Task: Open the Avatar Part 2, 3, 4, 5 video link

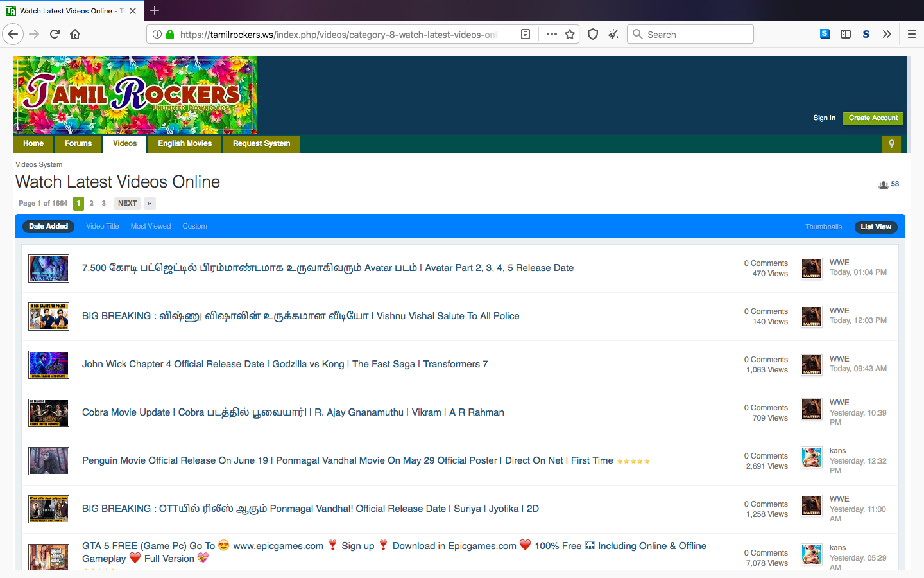Action: coord(328,268)
